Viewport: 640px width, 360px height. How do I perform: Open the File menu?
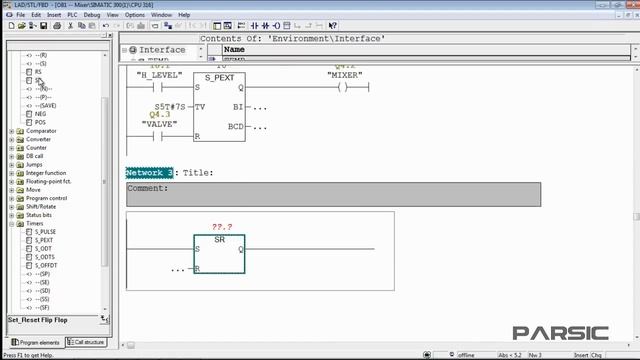click(x=20, y=15)
